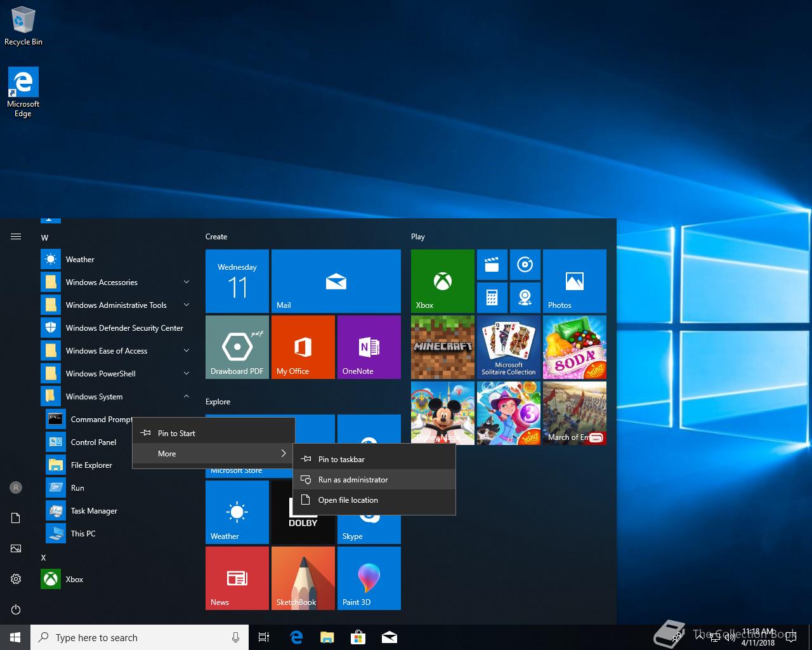Open Settings gear in Start rail
Image resolution: width=812 pixels, height=650 pixels.
coord(16,579)
